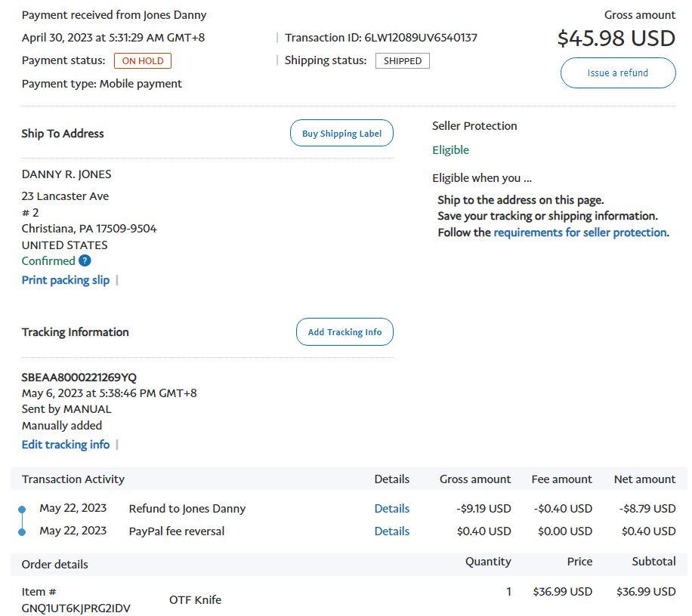The height and width of the screenshot is (616, 692).
Task: View Details for Refund to Jones Danny
Action: (391, 509)
